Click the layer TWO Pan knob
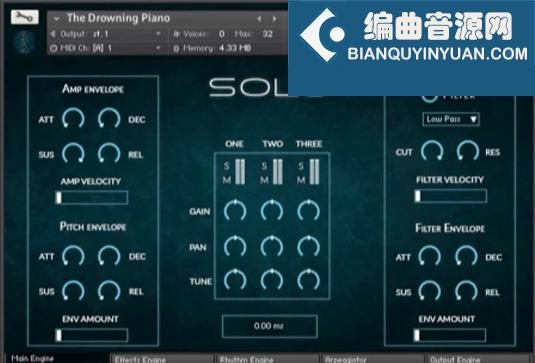 pos(272,246)
